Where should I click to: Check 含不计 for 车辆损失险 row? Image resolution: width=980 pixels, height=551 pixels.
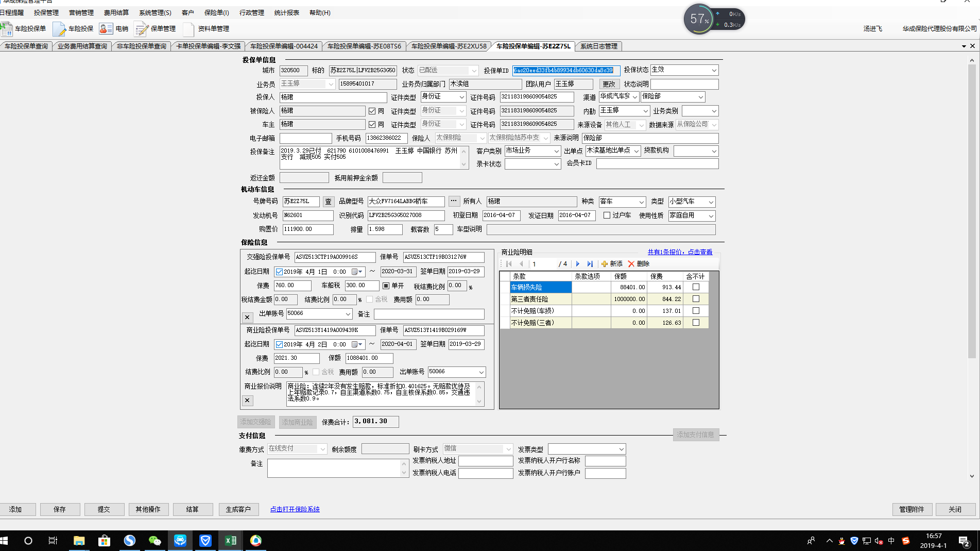click(696, 287)
